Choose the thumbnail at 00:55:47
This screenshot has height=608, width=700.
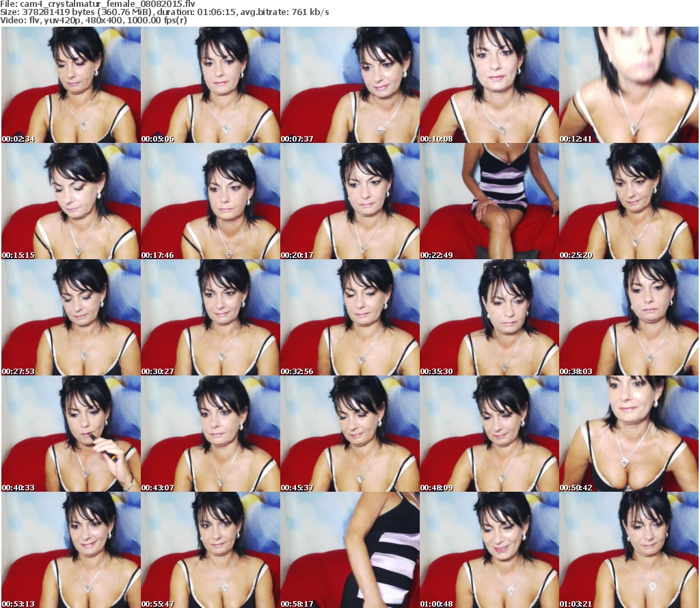[x=211, y=550]
